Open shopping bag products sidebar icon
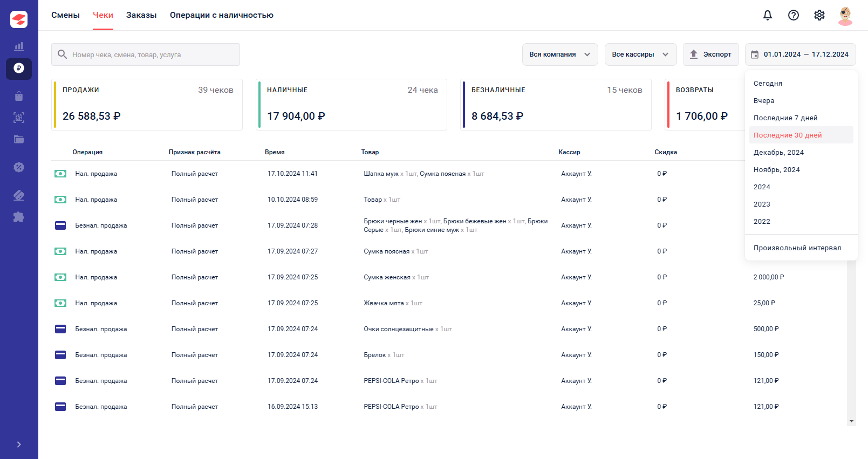This screenshot has width=868, height=459. (x=19, y=96)
